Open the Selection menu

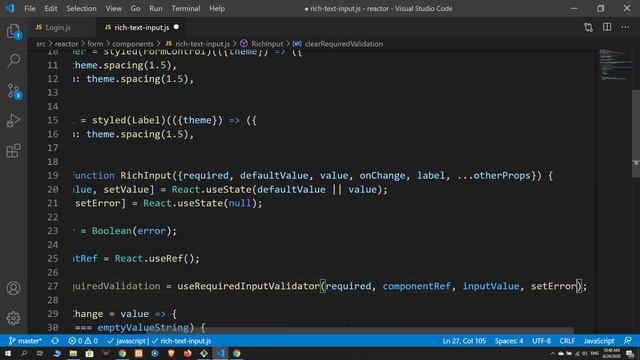coord(81,9)
